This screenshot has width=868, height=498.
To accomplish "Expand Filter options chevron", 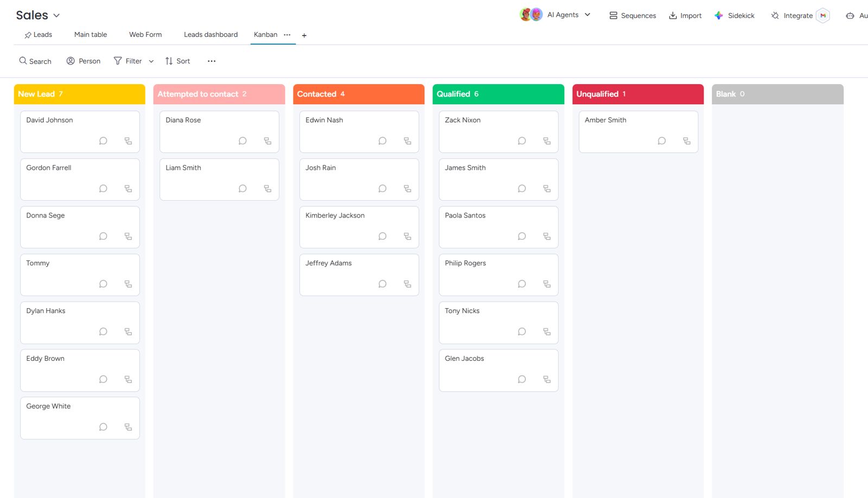I will point(151,61).
